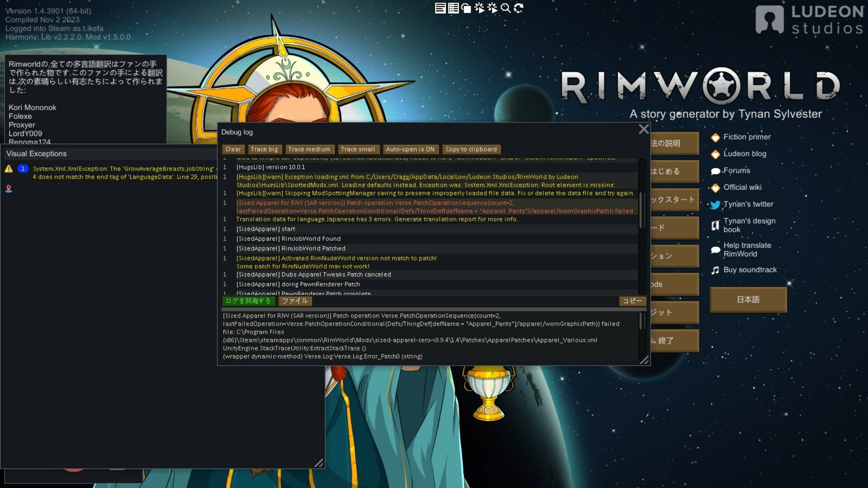Select Trace medium size
The width and height of the screenshot is (868, 488).
click(x=309, y=150)
